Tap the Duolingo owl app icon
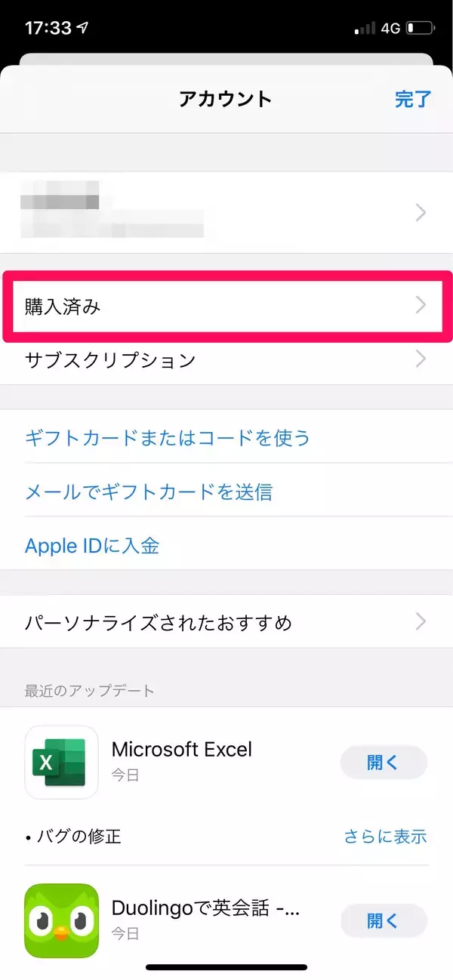 pyautogui.click(x=62, y=921)
